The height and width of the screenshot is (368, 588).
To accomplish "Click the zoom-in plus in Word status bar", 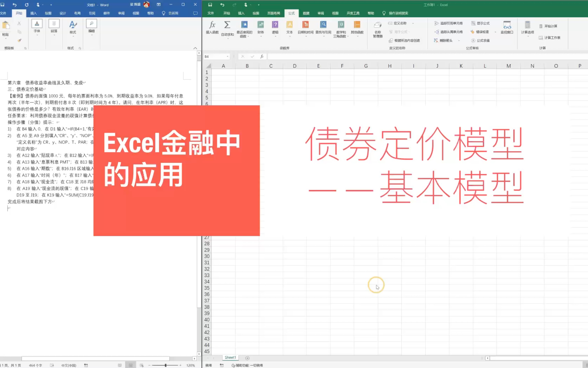I will (x=180, y=365).
